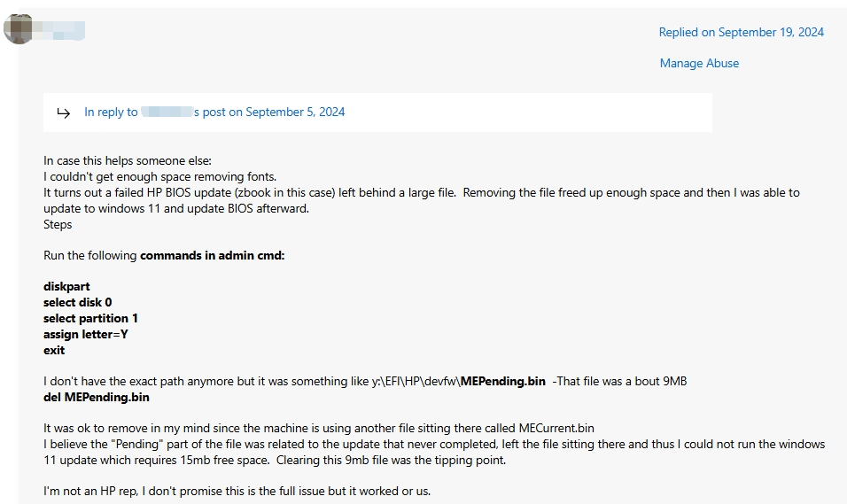Click the blurred author name in reply reference
This screenshot has width=847, height=504.
click(167, 112)
